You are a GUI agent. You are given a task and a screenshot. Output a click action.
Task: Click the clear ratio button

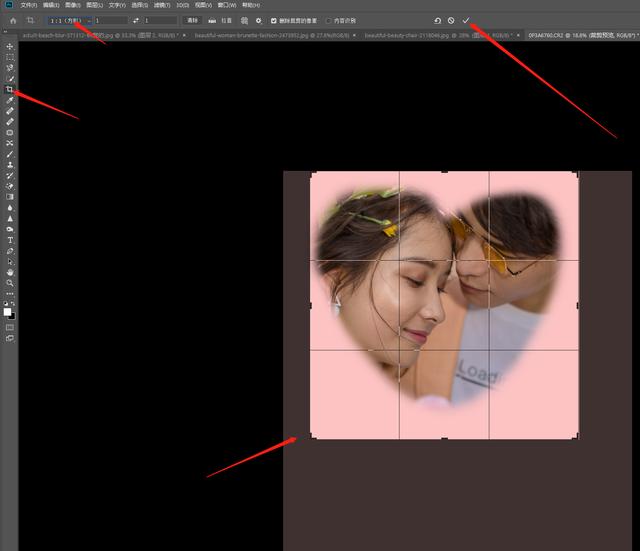coord(192,20)
